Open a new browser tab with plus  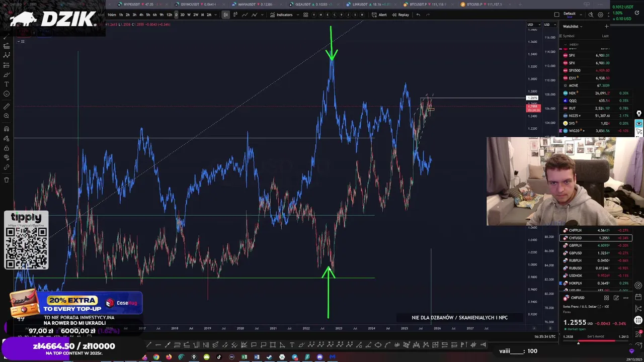coord(520,5)
